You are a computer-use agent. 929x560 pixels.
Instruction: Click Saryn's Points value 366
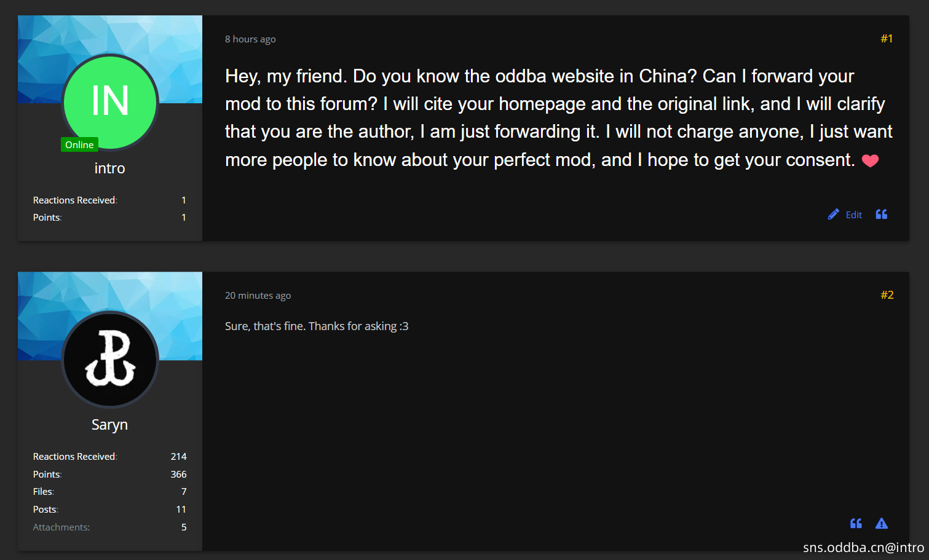(178, 475)
